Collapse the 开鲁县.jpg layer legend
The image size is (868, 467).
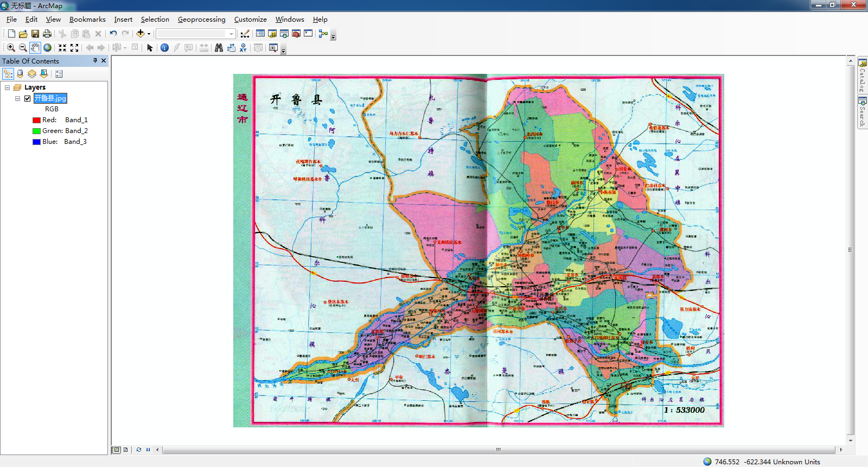[x=18, y=98]
